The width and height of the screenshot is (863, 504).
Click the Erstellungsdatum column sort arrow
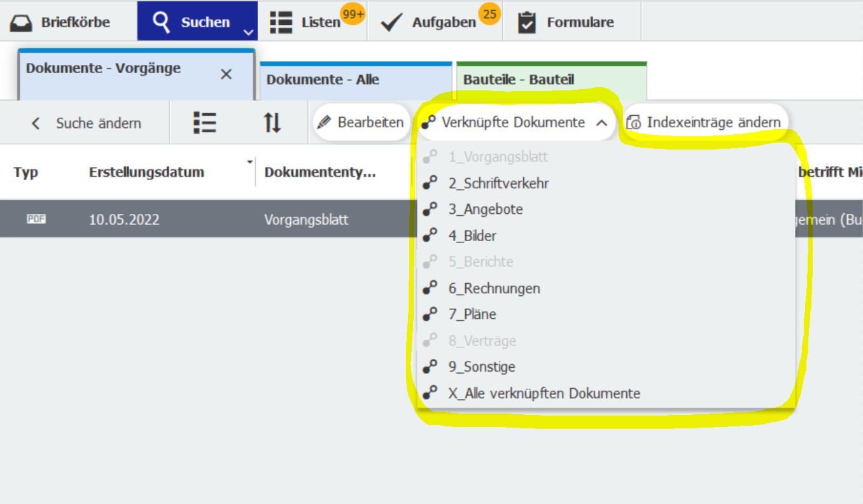[x=249, y=162]
